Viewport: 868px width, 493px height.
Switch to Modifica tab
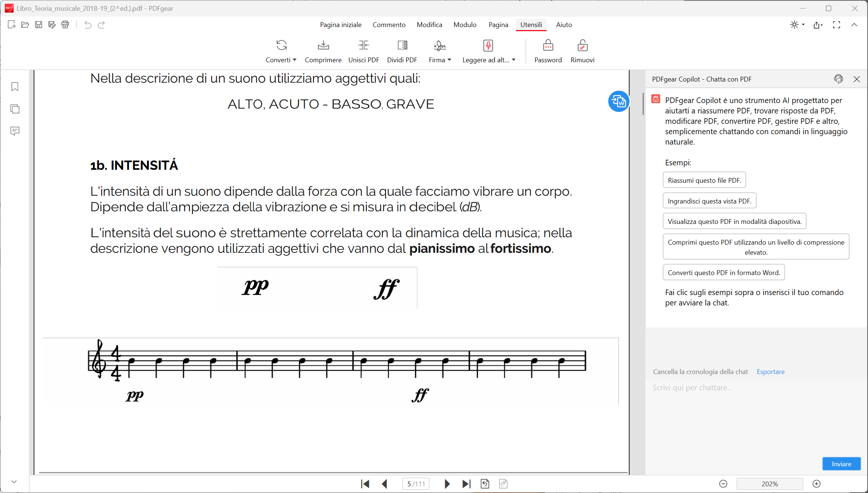point(430,25)
